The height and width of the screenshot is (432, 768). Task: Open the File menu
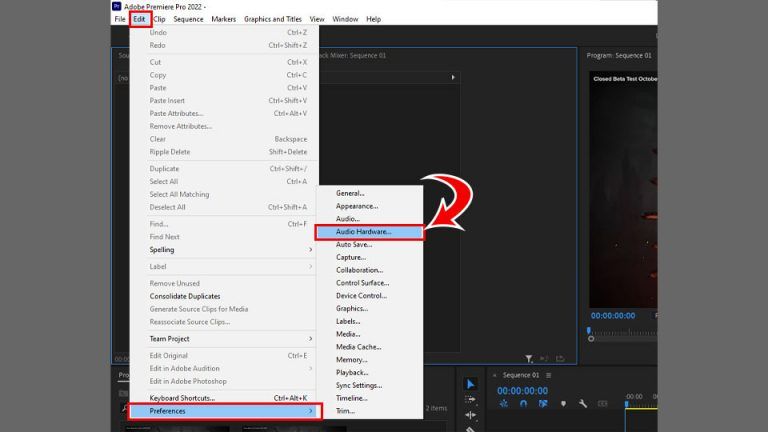(120, 19)
